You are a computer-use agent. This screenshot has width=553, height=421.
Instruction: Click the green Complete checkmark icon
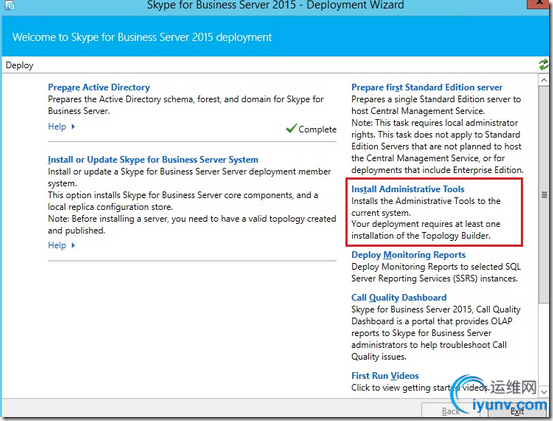291,128
